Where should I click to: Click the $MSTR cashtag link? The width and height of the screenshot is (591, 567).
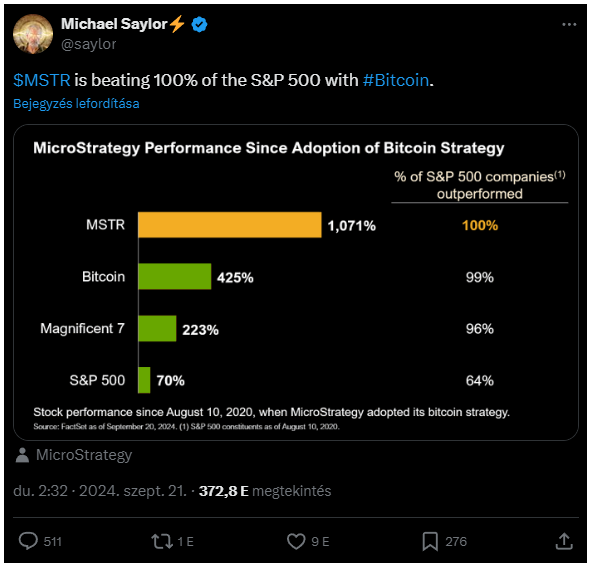point(41,80)
